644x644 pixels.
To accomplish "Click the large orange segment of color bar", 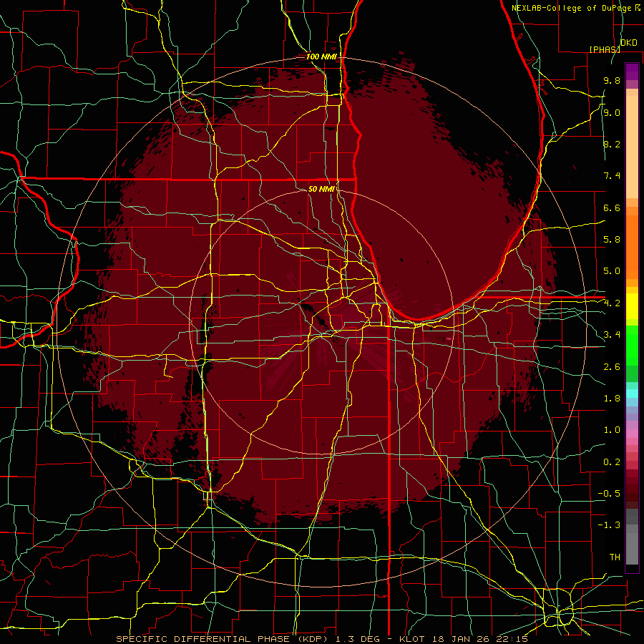I will pyautogui.click(x=632, y=248).
